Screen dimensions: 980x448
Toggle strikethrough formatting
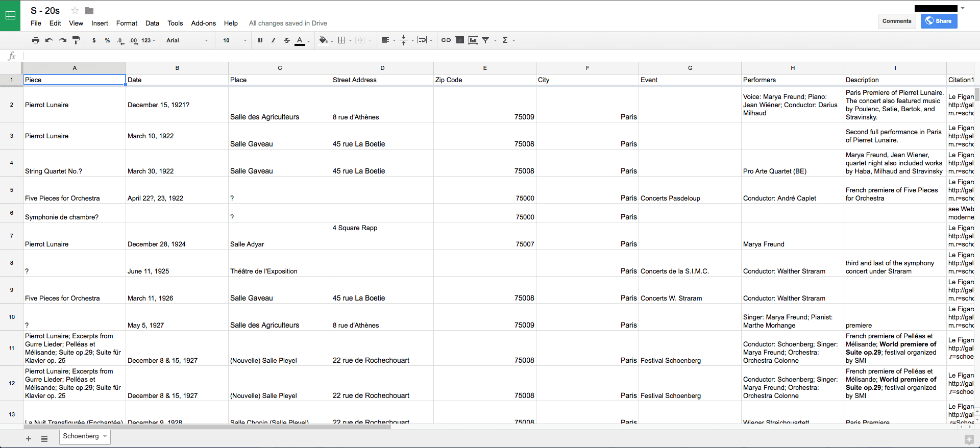(287, 40)
